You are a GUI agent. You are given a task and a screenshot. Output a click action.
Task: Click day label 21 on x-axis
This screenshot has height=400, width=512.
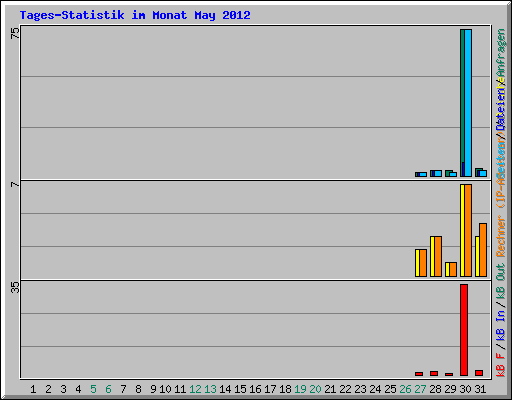(330, 389)
